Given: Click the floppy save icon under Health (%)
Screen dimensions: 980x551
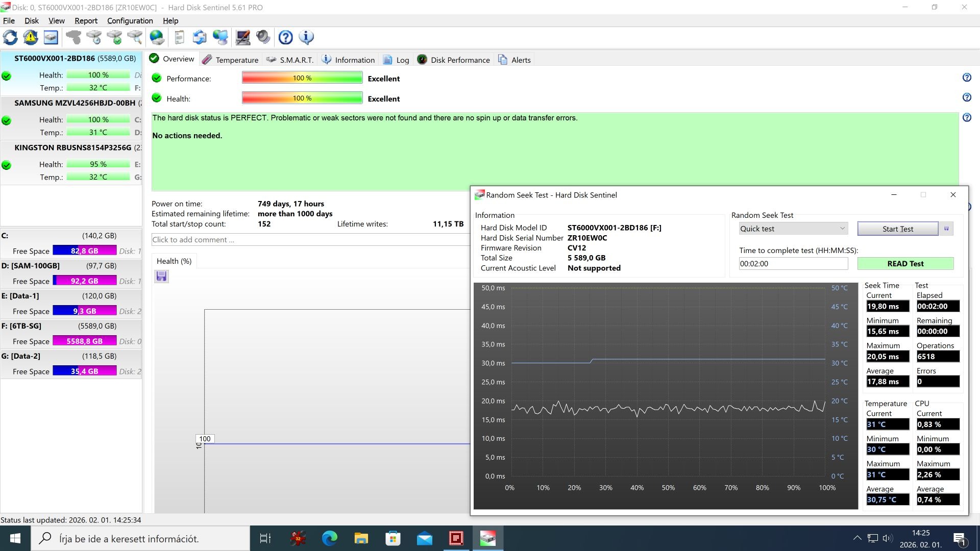Looking at the screenshot, I should tap(161, 277).
